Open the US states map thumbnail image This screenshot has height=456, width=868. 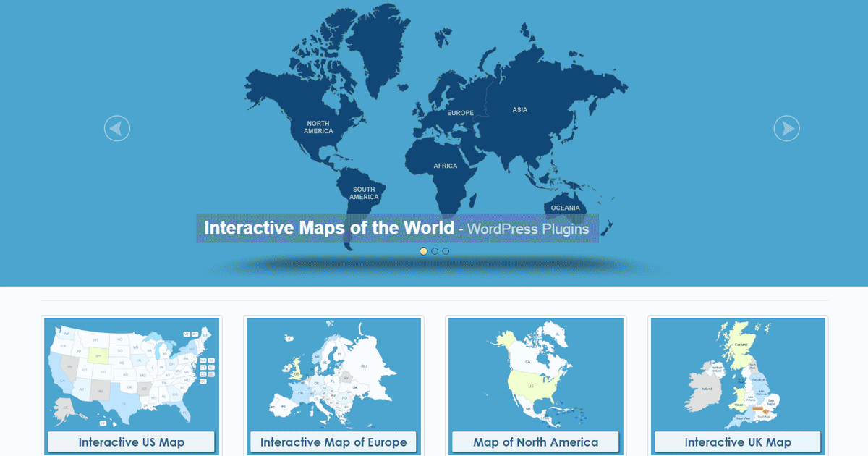[132, 374]
